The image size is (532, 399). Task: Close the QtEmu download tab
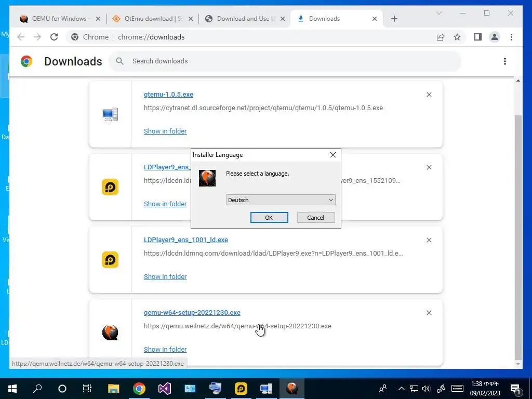(191, 19)
